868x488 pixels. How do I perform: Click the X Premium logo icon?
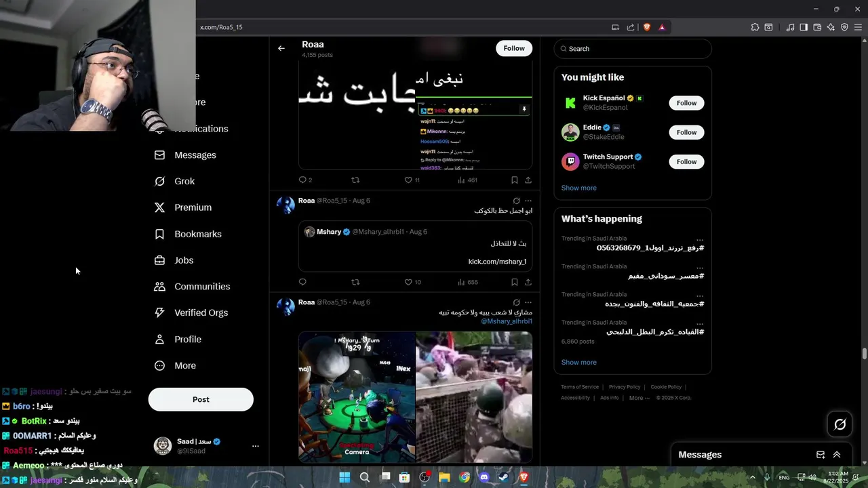159,207
